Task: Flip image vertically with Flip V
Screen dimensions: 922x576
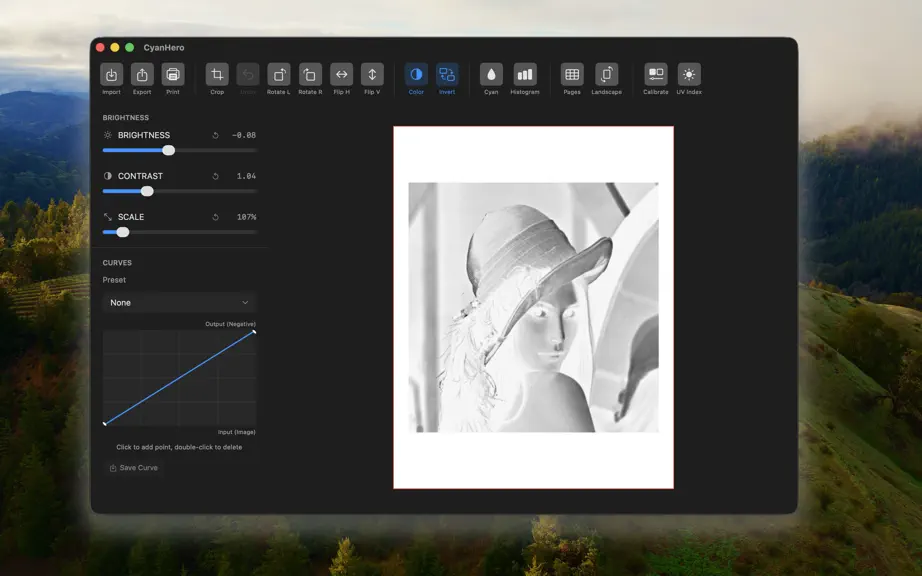Action: coord(372,75)
